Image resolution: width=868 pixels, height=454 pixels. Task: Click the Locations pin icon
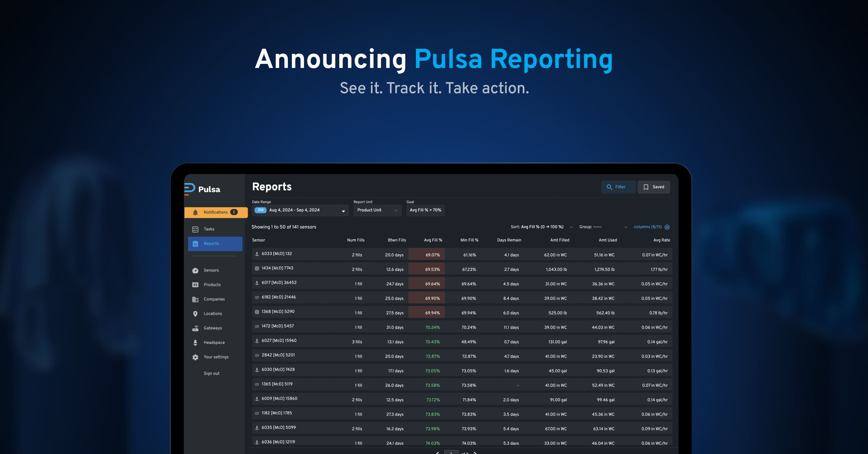[x=195, y=313]
